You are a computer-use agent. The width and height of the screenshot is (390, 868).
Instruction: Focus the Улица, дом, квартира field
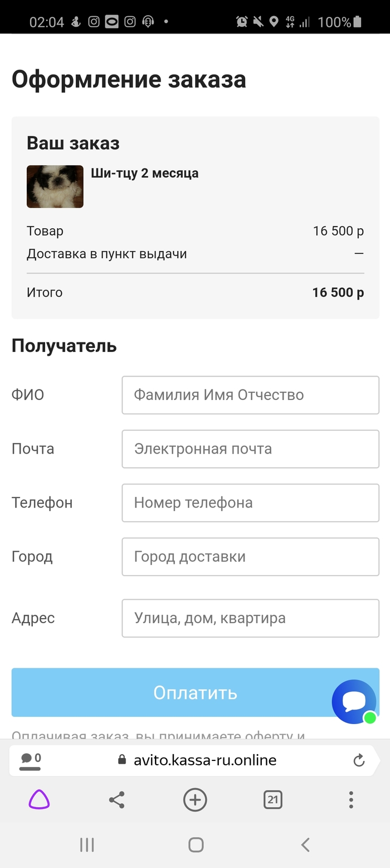coord(250,618)
